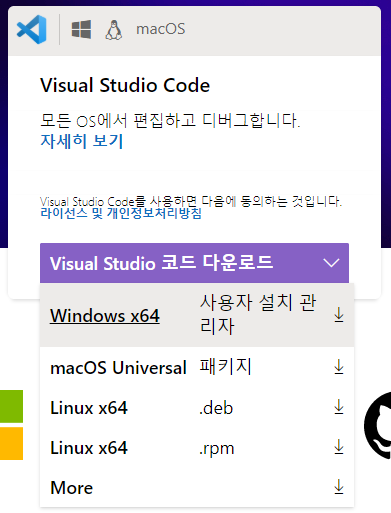Click the GitHub logo behind dropdown
The height and width of the screenshot is (513, 391).
coord(378,425)
